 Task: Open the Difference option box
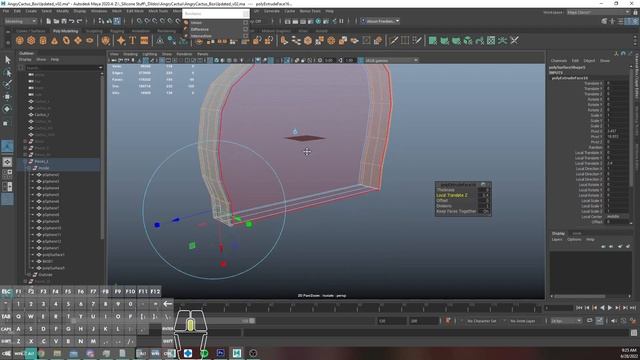(245, 29)
